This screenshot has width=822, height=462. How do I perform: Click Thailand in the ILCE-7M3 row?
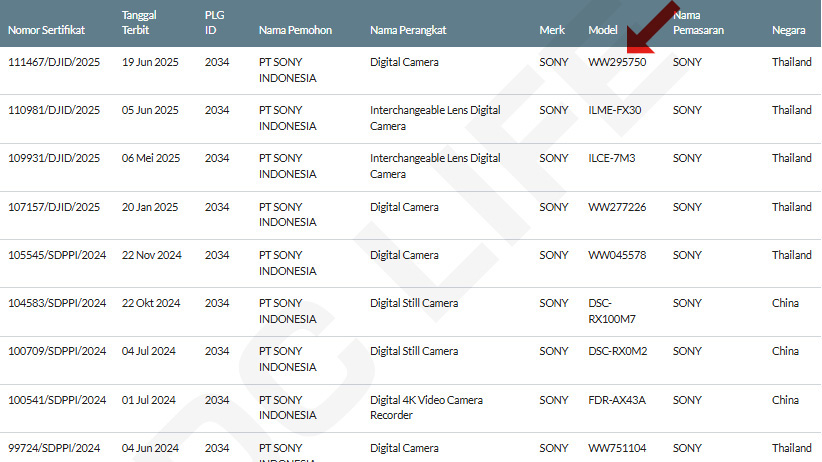click(792, 158)
